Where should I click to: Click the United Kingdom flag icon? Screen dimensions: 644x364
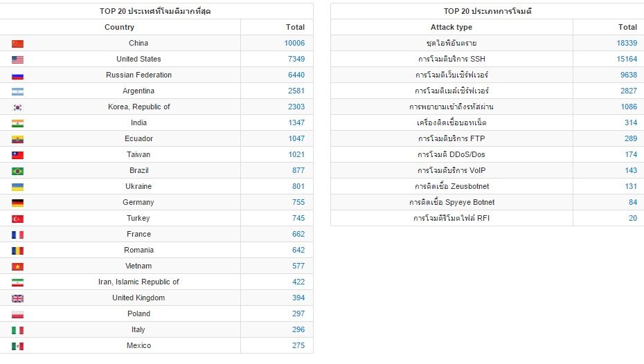tap(18, 299)
